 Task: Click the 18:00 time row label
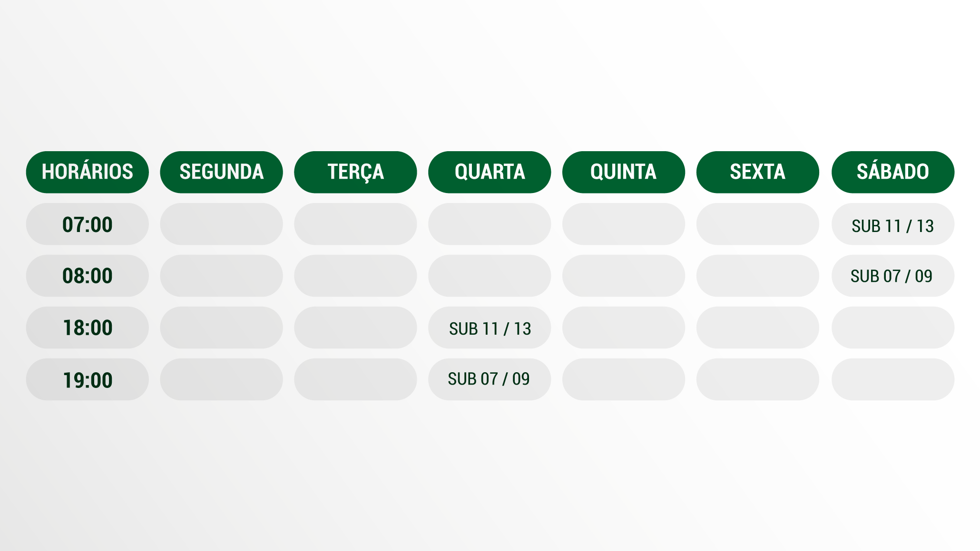click(87, 328)
